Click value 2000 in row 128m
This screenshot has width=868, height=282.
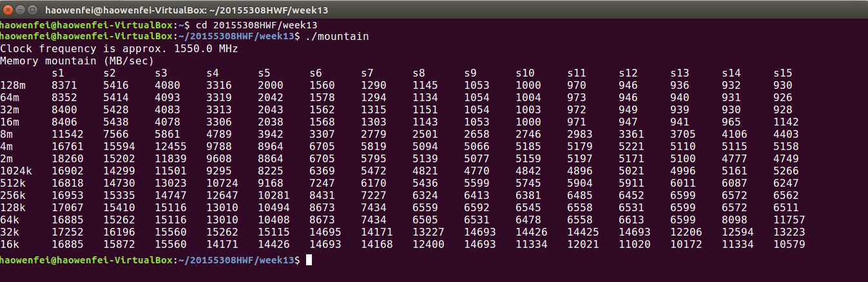pyautogui.click(x=271, y=86)
